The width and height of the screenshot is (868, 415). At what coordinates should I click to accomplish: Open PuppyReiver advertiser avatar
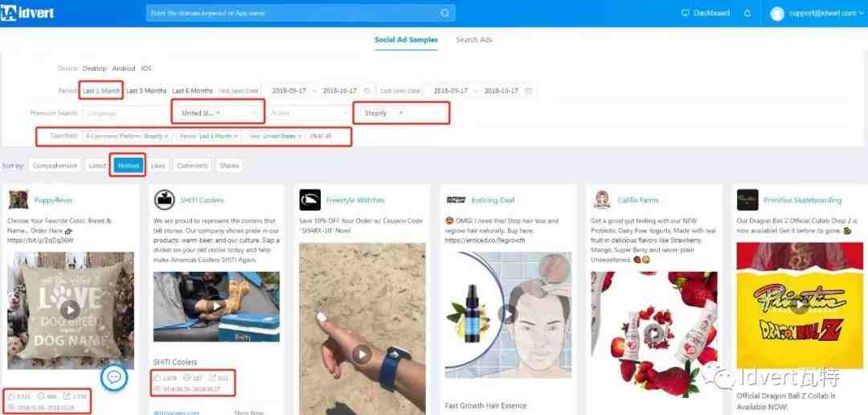18,199
